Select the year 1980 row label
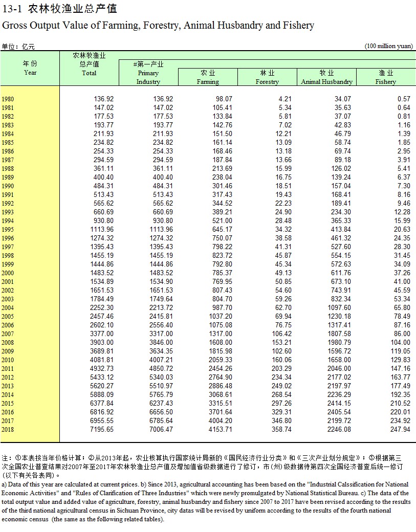Image resolution: width=416 pixels, height=532 pixels. pos(8,99)
